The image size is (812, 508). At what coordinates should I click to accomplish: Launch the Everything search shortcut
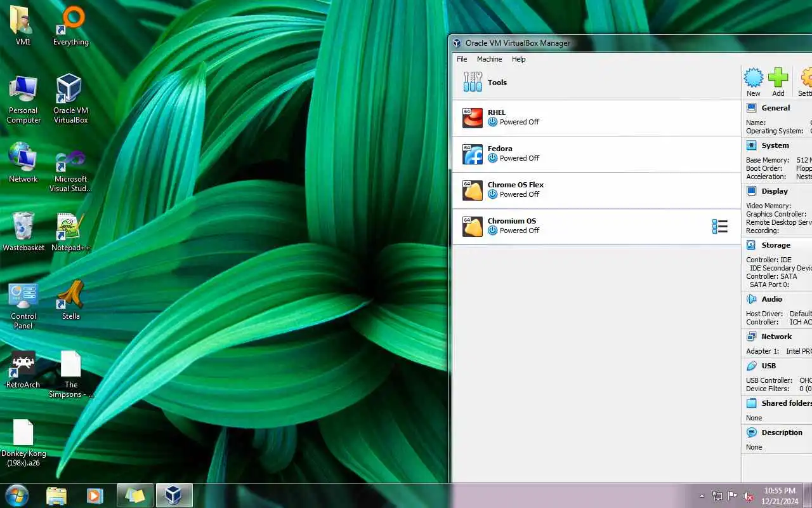click(70, 26)
